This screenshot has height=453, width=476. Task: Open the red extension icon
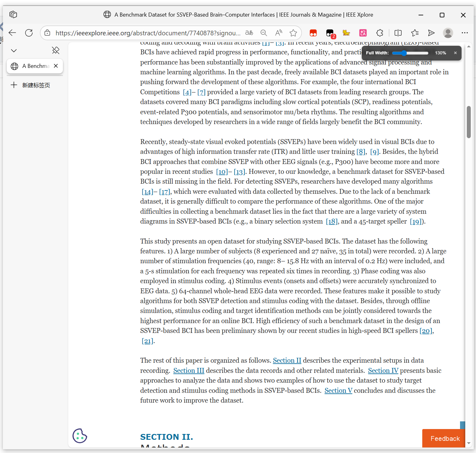(313, 33)
